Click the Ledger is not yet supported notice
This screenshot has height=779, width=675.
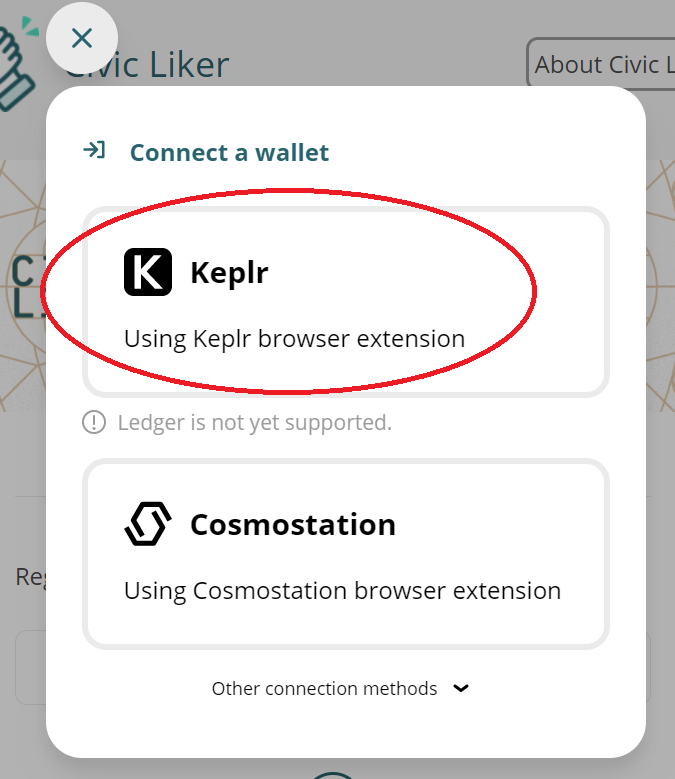255,423
